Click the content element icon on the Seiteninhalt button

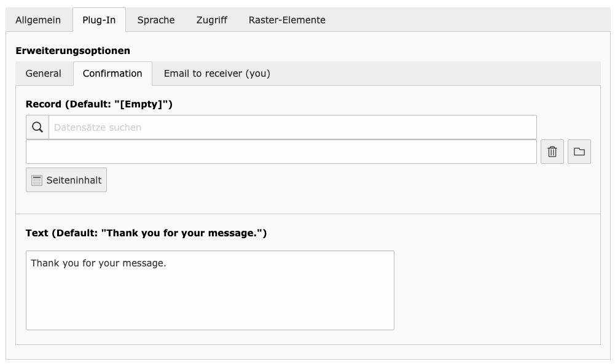[x=36, y=179]
